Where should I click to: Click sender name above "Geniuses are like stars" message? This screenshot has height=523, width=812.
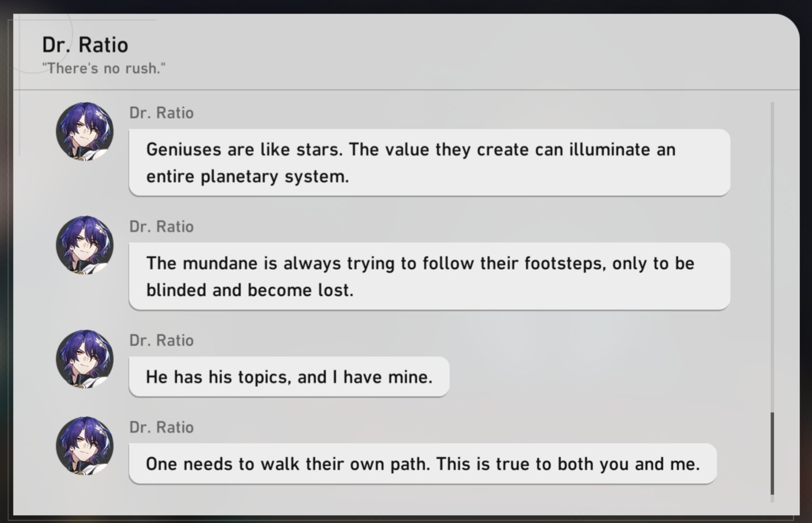click(161, 113)
